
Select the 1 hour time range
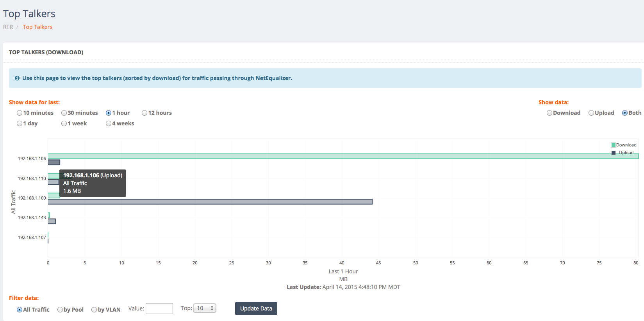109,113
